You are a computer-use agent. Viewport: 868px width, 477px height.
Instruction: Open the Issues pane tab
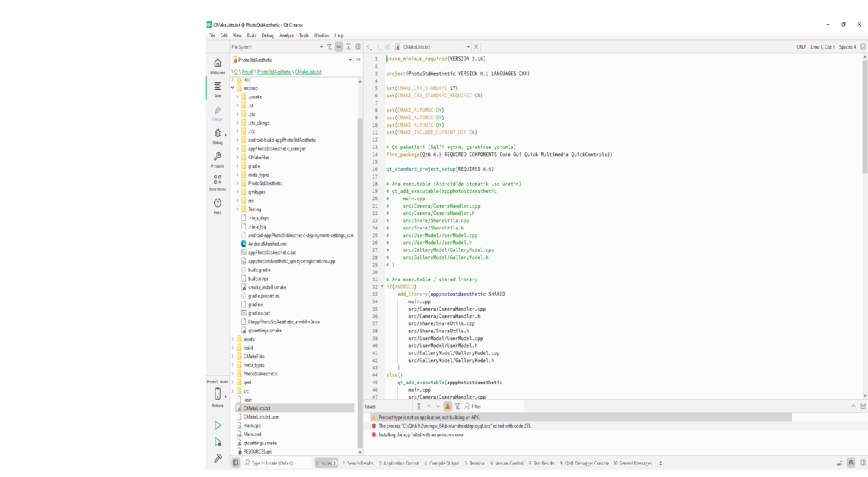pyautogui.click(x=326, y=463)
